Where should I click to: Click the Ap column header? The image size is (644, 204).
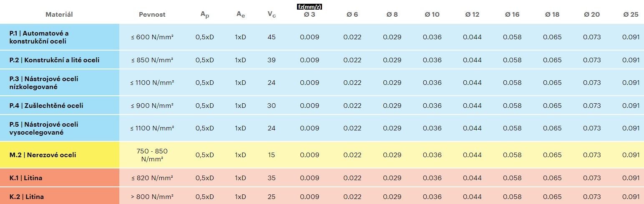205,15
